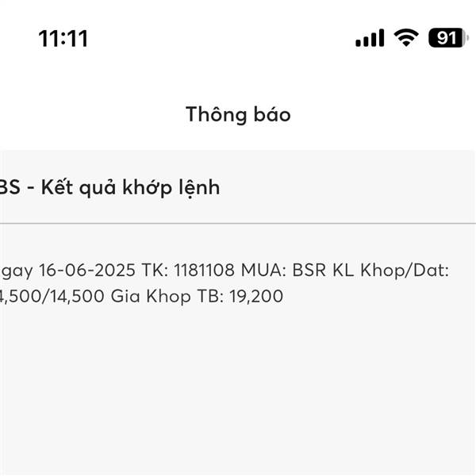Tap the average matched price 19,200
Screen dimensions: 476x476
click(256, 296)
